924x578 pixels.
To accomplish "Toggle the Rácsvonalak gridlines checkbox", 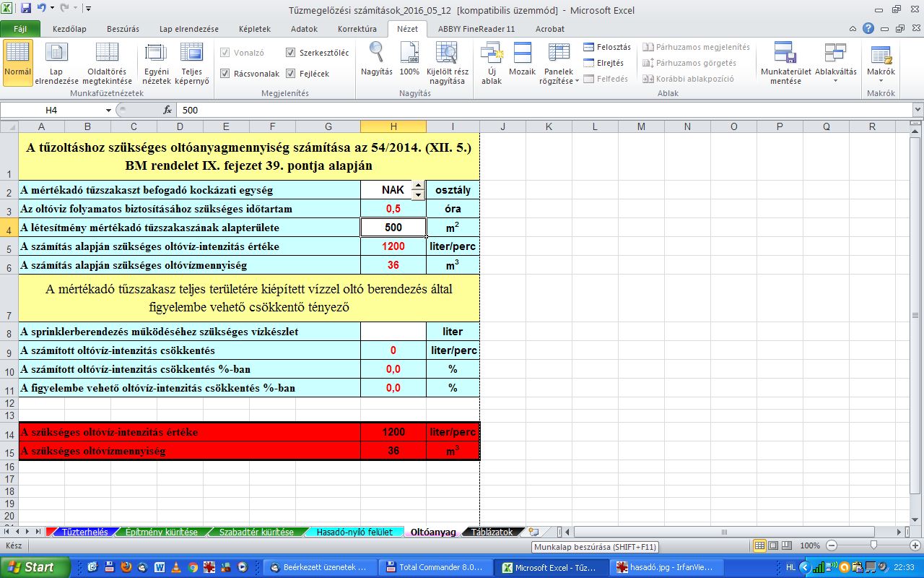I will (225, 74).
